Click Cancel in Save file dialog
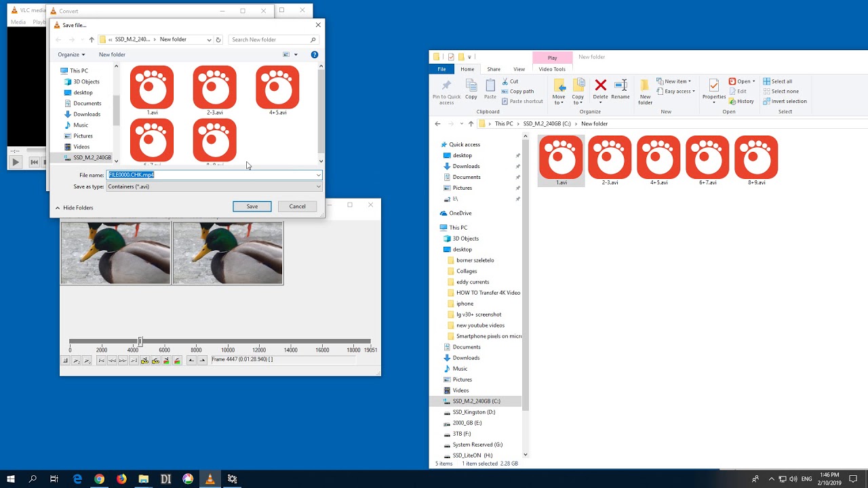Viewport: 868px width, 488px height. point(297,207)
